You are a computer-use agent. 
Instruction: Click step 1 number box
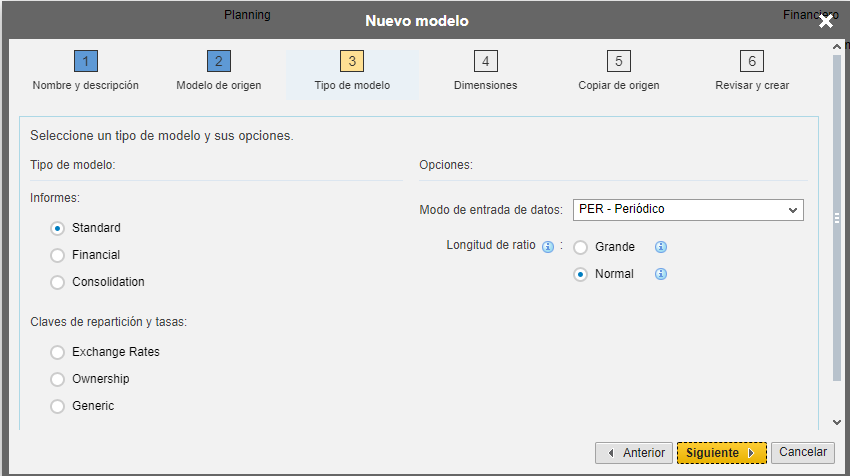pos(86,61)
